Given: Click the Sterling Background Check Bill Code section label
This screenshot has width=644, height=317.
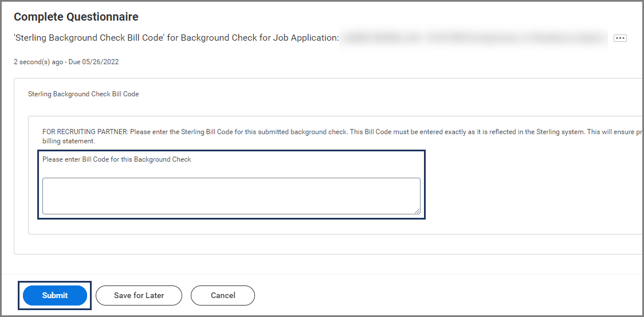Looking at the screenshot, I should (83, 94).
